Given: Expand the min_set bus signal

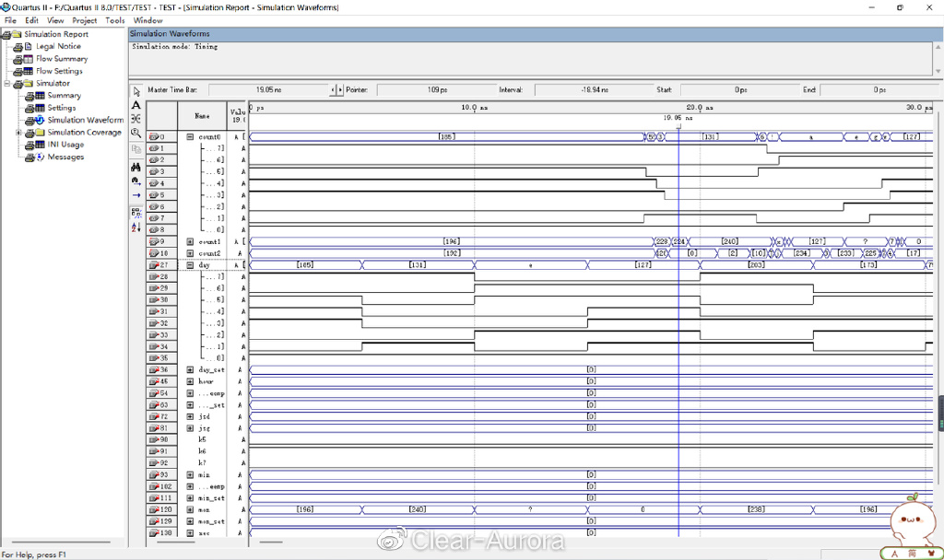Looking at the screenshot, I should 190,498.
